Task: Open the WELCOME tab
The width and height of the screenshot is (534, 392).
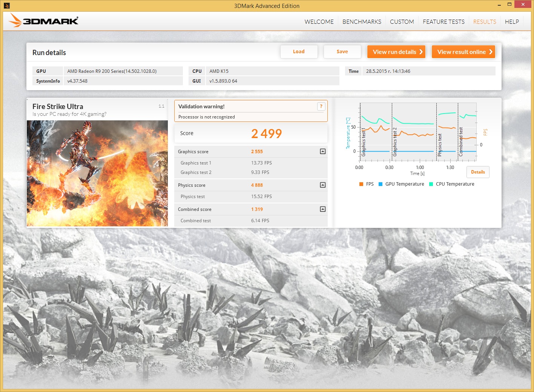Action: [319, 22]
